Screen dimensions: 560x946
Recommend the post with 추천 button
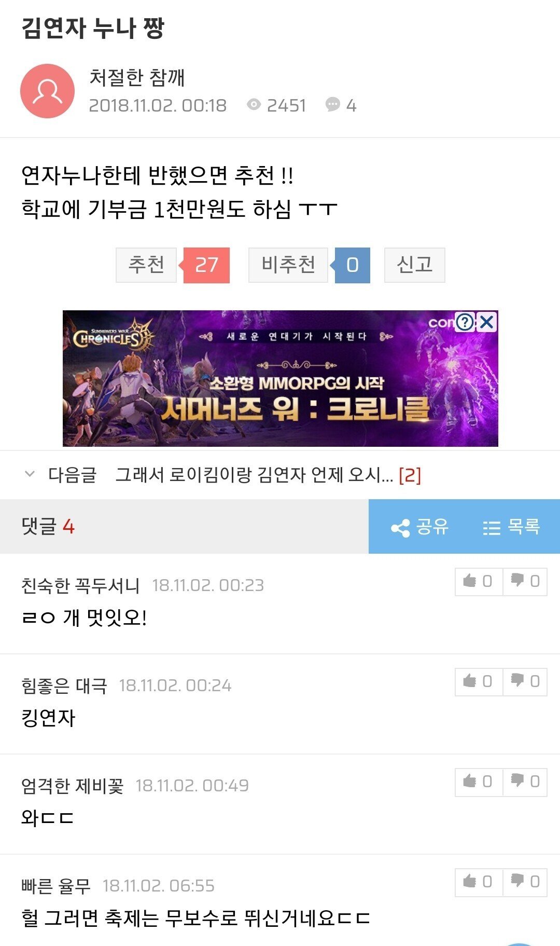(146, 265)
